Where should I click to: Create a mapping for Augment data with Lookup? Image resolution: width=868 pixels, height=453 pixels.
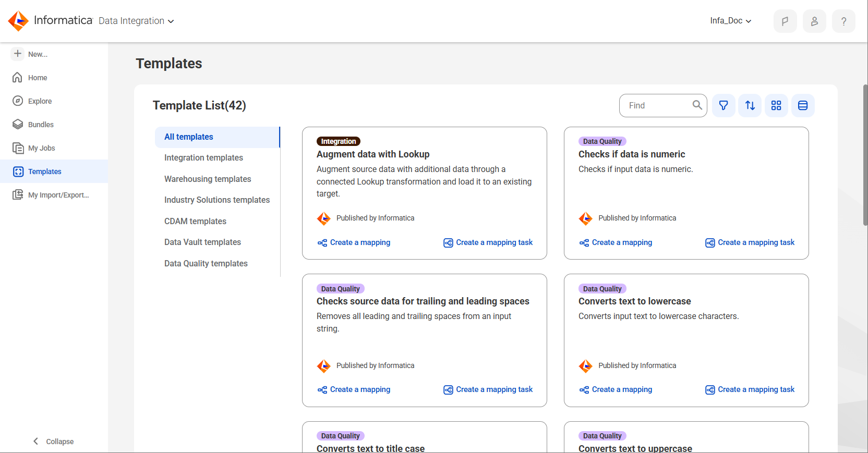[x=354, y=242]
